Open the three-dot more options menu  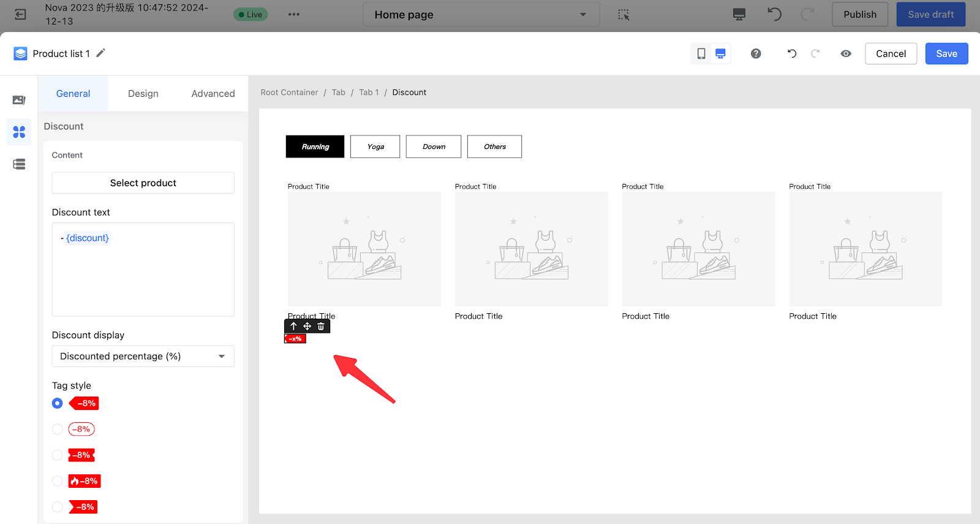click(294, 15)
